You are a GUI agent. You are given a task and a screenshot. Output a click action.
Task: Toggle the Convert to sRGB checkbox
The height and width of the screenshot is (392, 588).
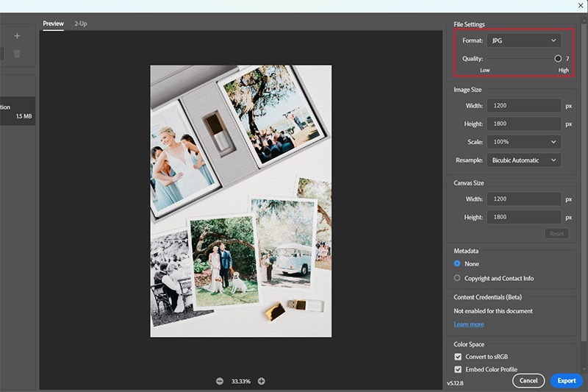pos(458,357)
